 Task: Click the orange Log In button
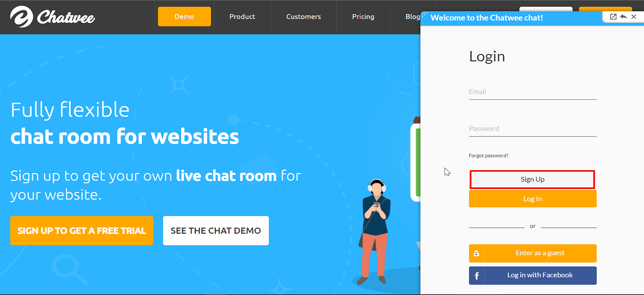point(533,199)
